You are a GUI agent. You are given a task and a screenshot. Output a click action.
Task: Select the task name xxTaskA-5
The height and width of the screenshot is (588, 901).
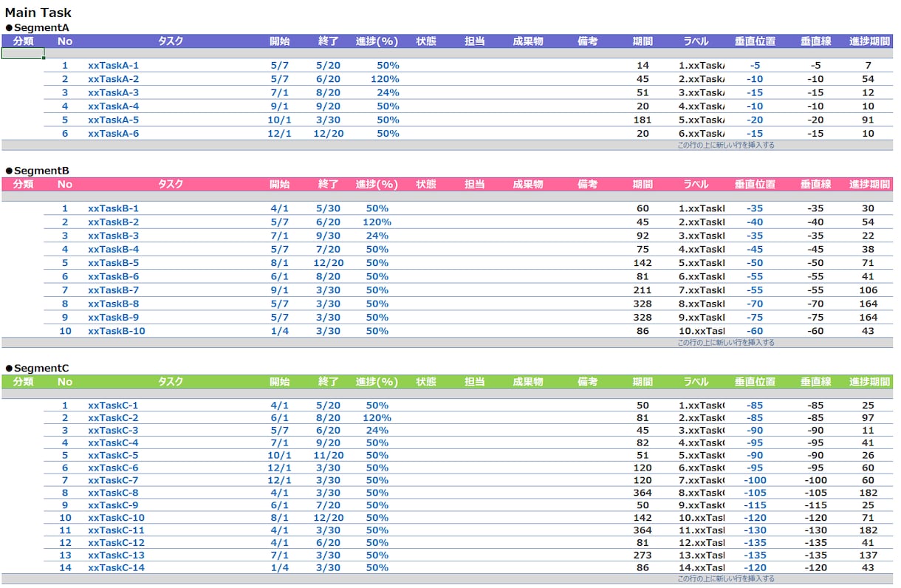(113, 120)
